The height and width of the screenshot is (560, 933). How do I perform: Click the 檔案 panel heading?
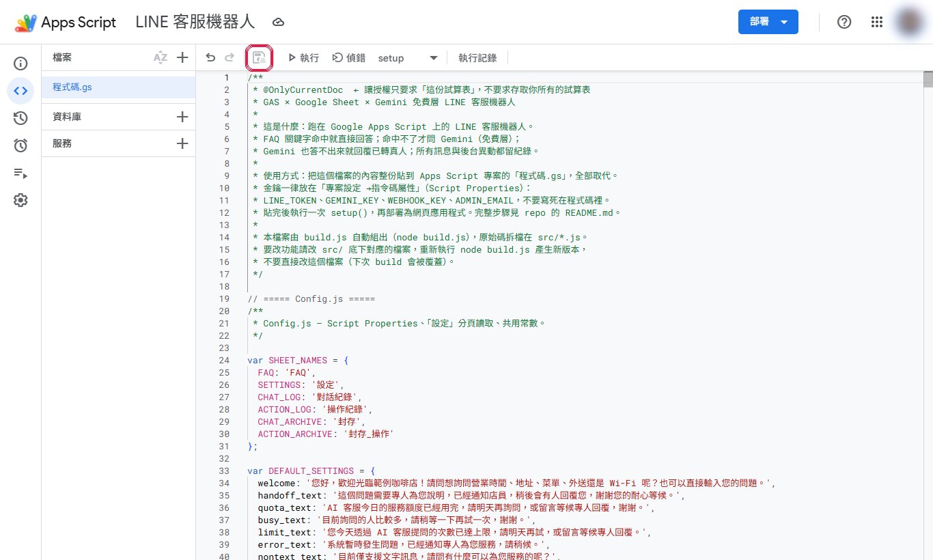point(62,58)
